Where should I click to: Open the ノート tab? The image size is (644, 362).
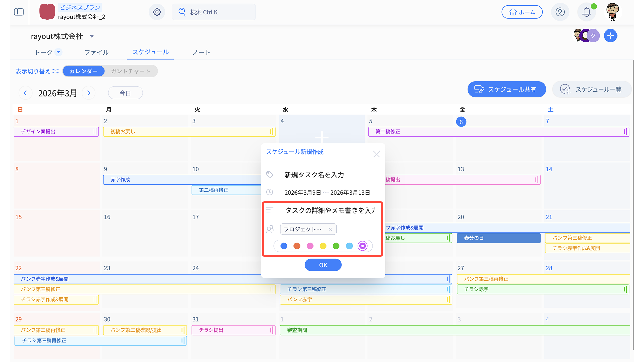tap(201, 52)
